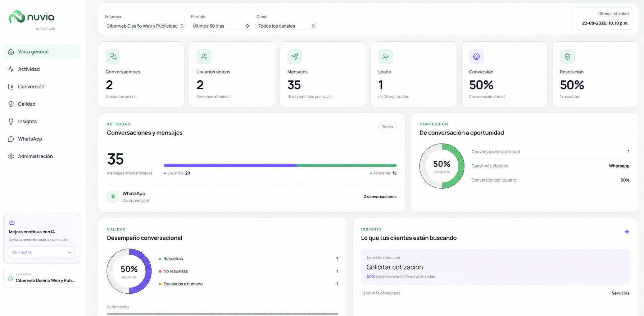Screen dimensions: 644x316
Task: Click the Actividad pulse icon
Action: tap(11, 69)
